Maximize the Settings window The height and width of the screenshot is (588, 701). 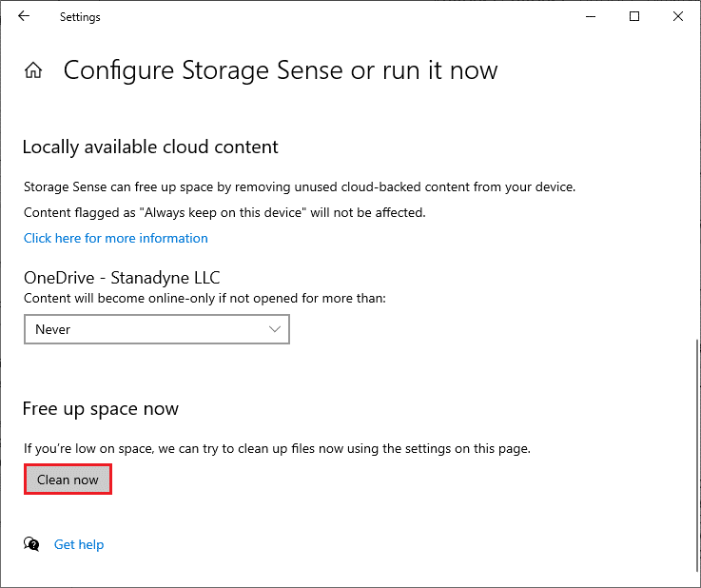(634, 16)
